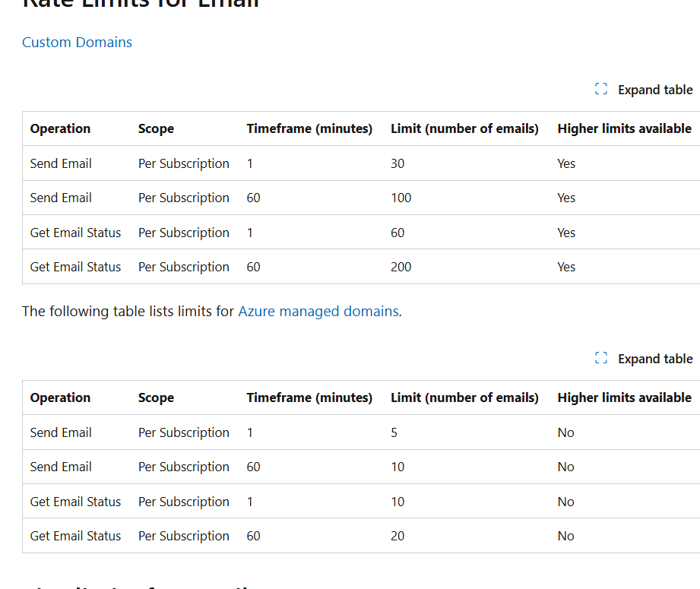Click the Send Email row with limit 30

point(61,163)
